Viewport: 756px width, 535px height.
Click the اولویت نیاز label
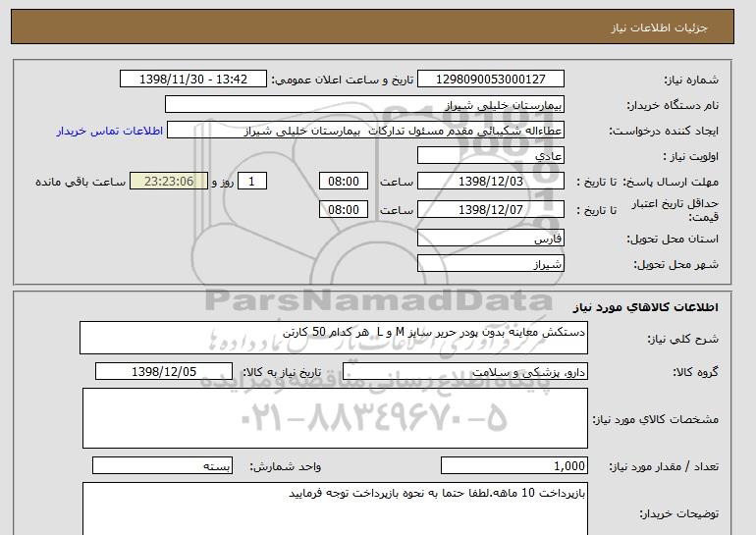690,156
